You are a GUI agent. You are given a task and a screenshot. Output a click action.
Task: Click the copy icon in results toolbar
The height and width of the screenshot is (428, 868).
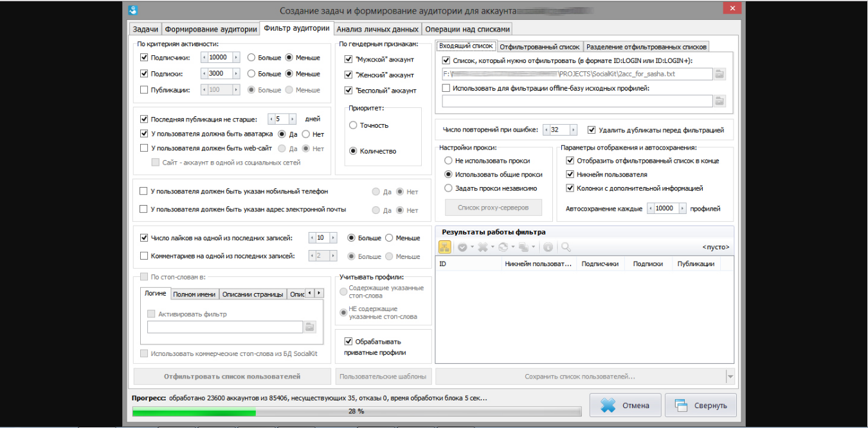(524, 247)
